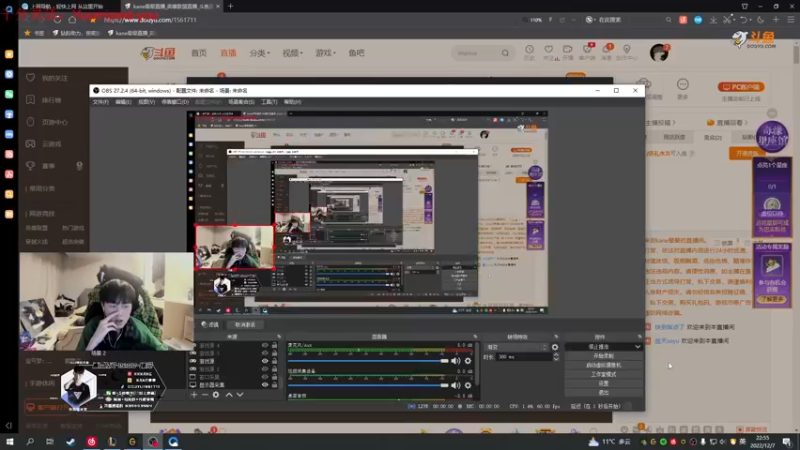The width and height of the screenshot is (800, 450).
Task: Open OBS 编辑(E) menu
Action: [123, 102]
